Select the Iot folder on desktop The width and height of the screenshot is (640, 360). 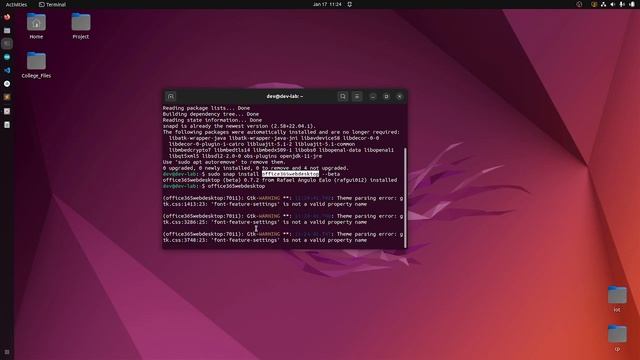617,299
